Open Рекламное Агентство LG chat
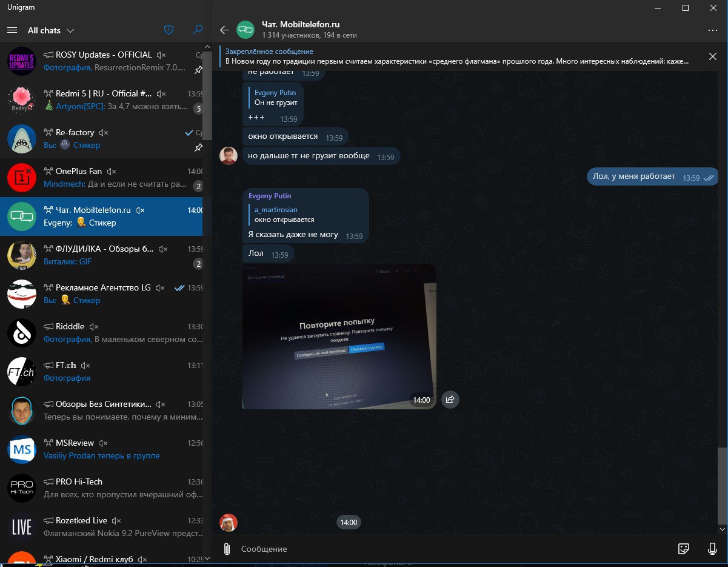The image size is (728, 567). (102, 294)
